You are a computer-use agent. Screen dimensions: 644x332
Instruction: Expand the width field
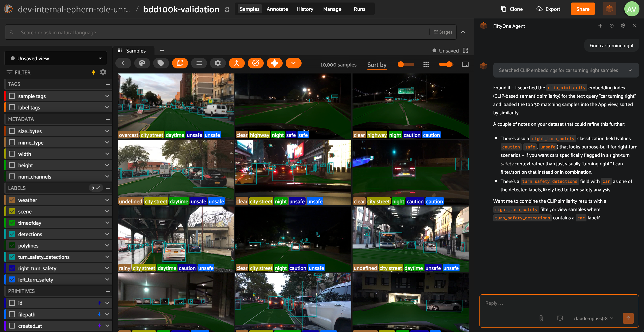point(107,154)
